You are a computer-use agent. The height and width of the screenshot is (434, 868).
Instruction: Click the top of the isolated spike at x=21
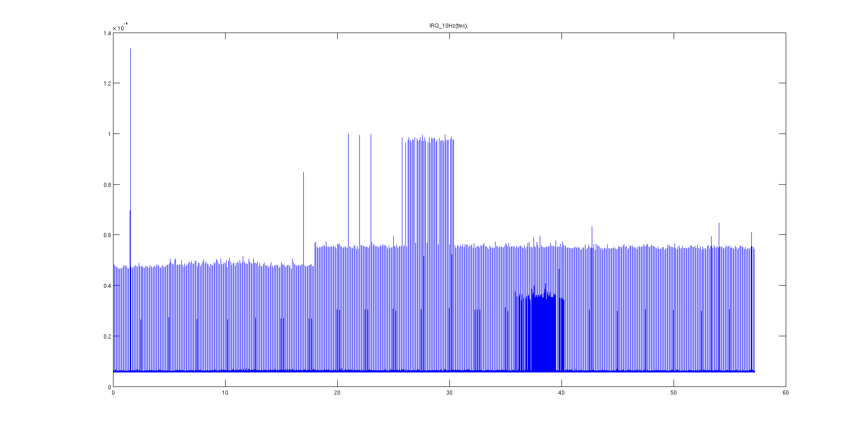pyautogui.click(x=348, y=134)
